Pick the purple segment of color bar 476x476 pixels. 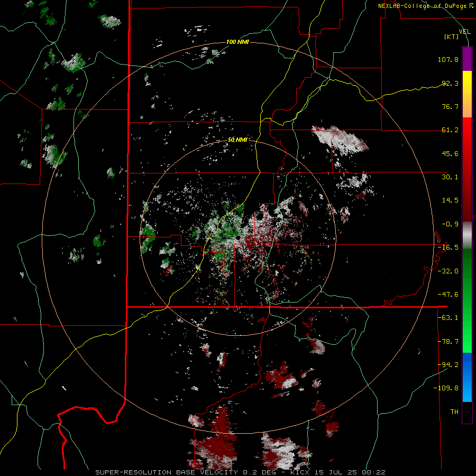[467, 59]
